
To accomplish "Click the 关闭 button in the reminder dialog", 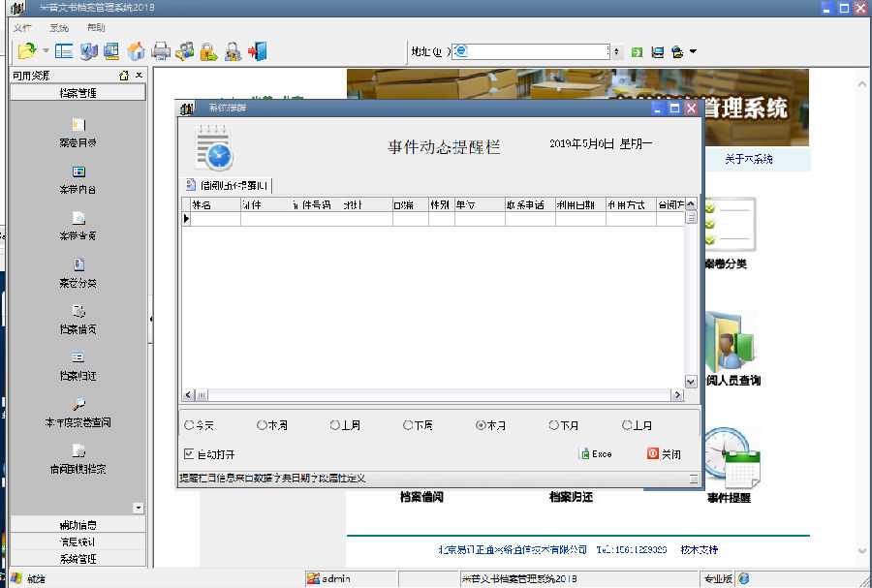I will coord(664,454).
